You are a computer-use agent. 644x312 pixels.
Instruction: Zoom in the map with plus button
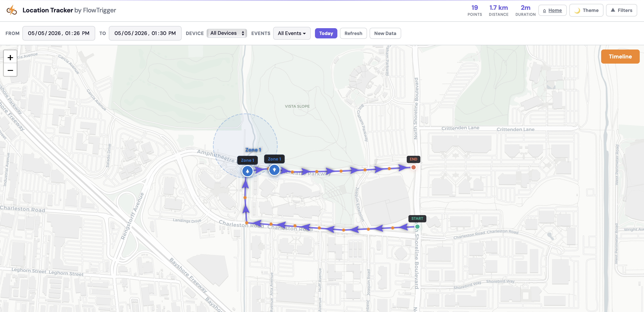pyautogui.click(x=10, y=57)
